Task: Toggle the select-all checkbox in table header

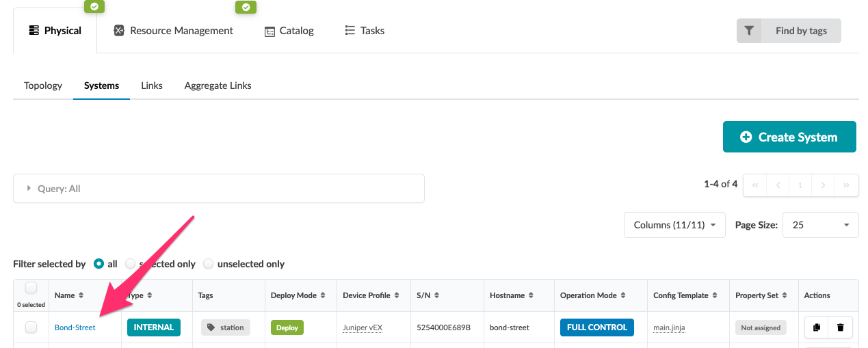Action: point(31,288)
